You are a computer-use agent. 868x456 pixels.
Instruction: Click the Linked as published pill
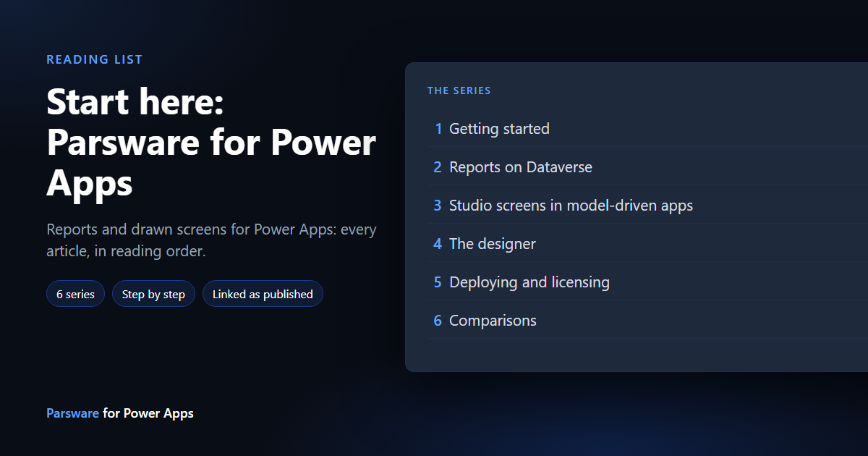pos(263,294)
